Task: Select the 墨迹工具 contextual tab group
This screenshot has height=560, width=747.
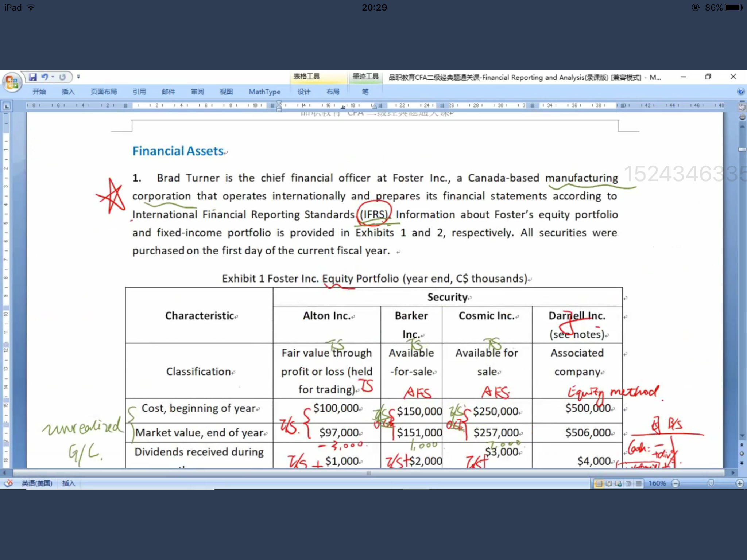Action: click(x=365, y=76)
